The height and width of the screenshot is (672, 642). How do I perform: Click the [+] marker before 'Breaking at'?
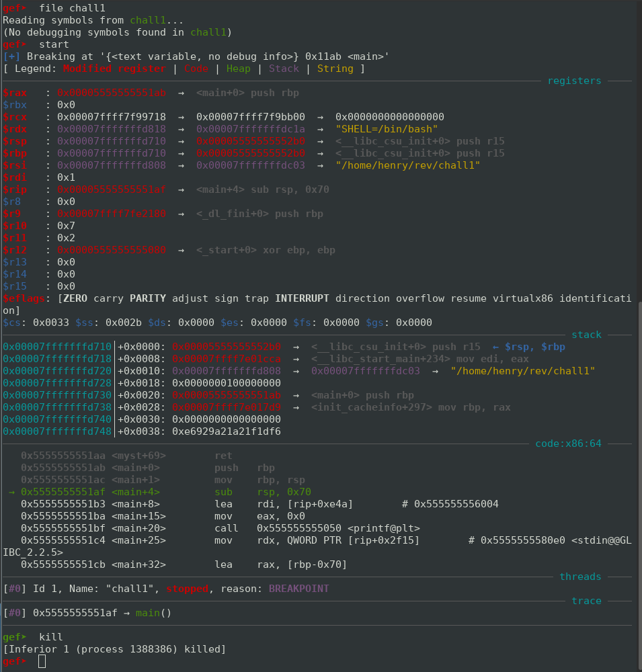coord(11,56)
